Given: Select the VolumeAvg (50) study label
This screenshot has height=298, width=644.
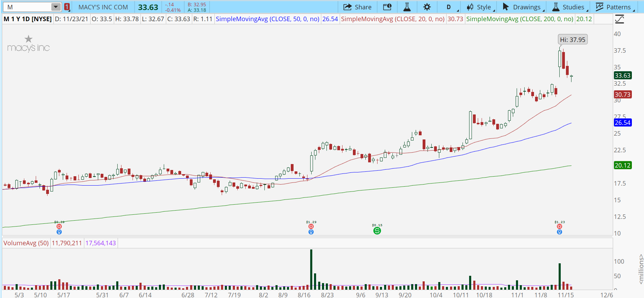Looking at the screenshot, I should pos(26,243).
